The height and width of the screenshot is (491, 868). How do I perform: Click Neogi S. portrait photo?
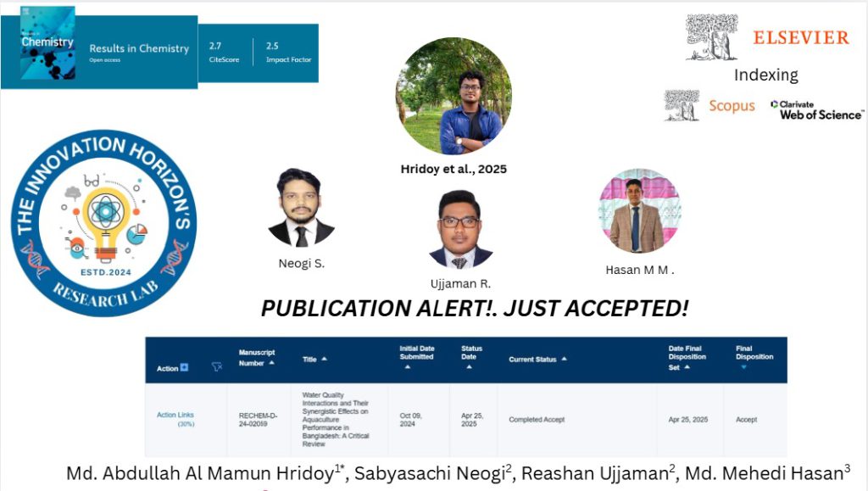(x=301, y=208)
